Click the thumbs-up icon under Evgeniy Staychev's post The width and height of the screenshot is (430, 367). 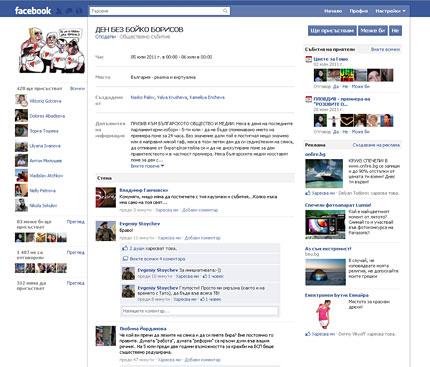(125, 248)
